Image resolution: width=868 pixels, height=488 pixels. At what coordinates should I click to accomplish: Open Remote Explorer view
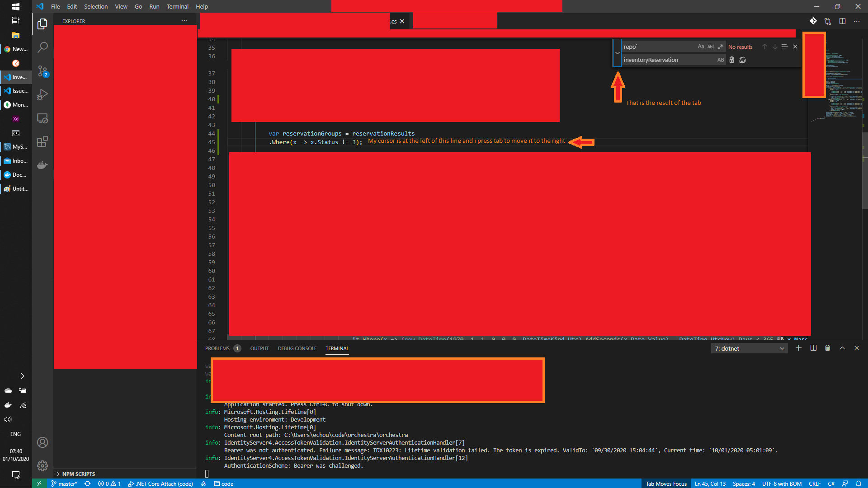point(42,118)
